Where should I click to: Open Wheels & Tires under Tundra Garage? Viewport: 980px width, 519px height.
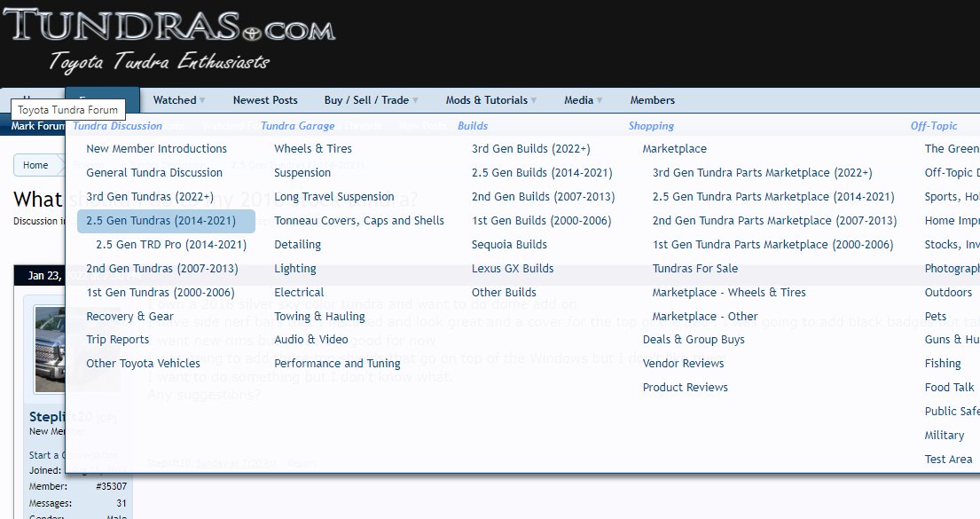click(x=313, y=149)
